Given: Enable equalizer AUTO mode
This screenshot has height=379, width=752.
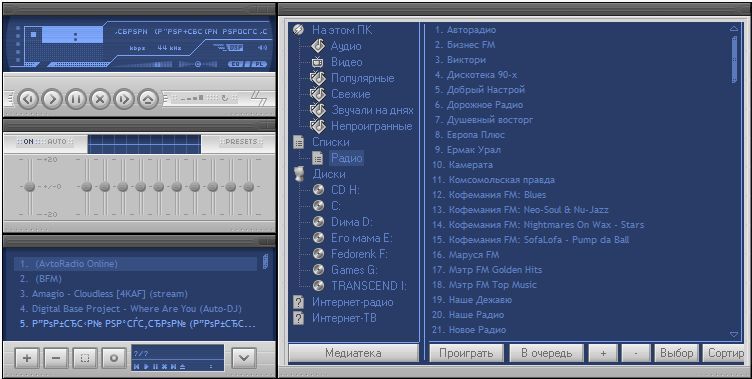Looking at the screenshot, I should click(58, 142).
